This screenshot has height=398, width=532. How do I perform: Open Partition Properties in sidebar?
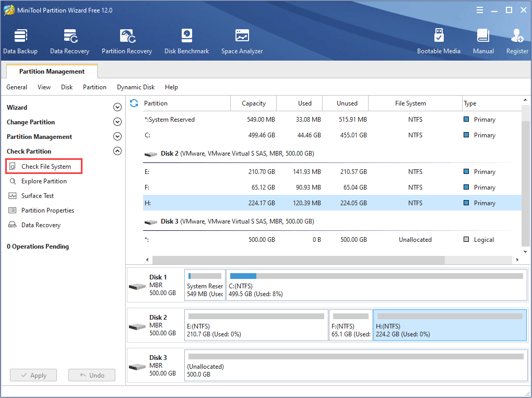(x=41, y=210)
